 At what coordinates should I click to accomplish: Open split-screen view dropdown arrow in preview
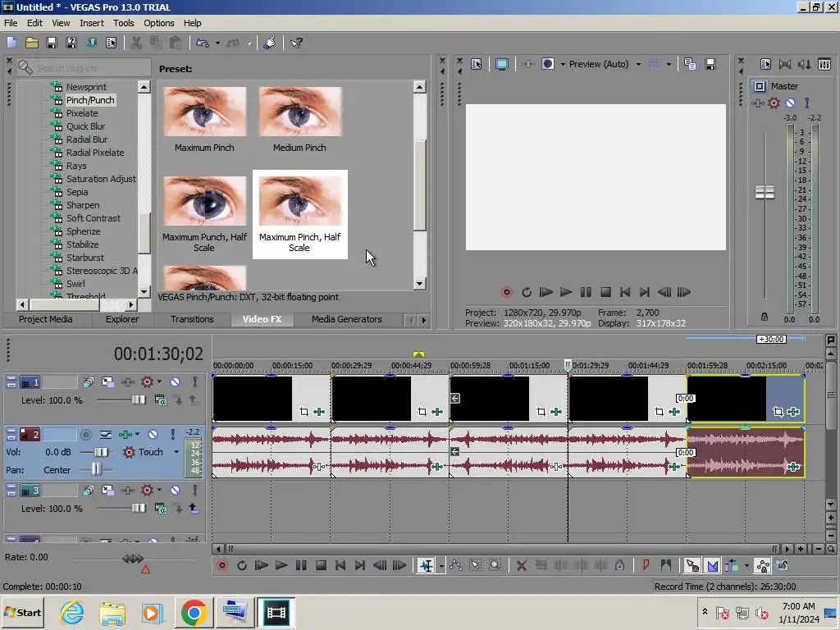coord(563,64)
